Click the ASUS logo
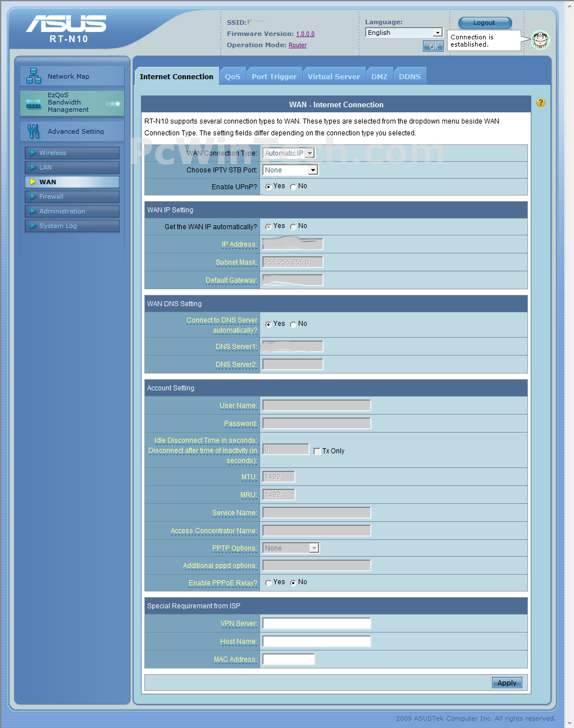Viewport: 574px width, 728px height. [66, 24]
